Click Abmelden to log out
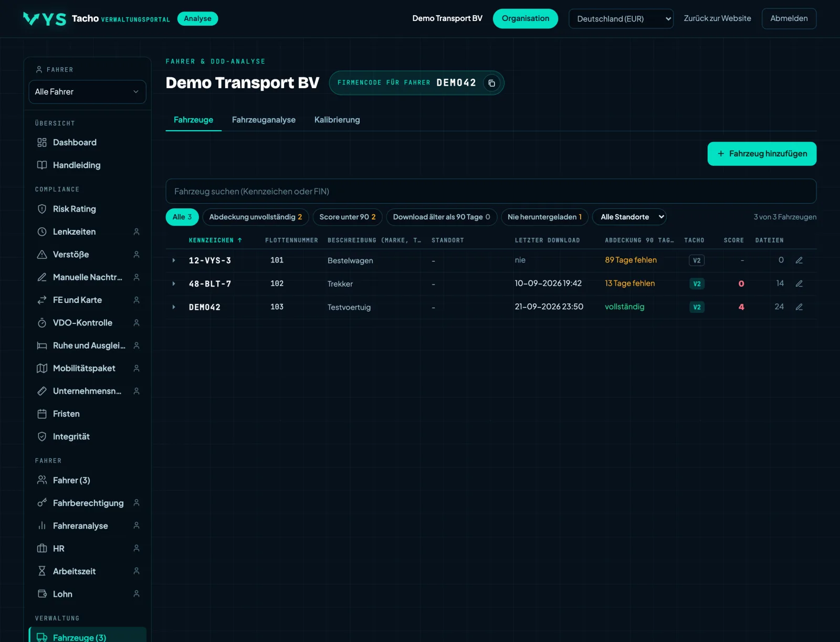Screen dimensions: 840x642 pos(789,18)
